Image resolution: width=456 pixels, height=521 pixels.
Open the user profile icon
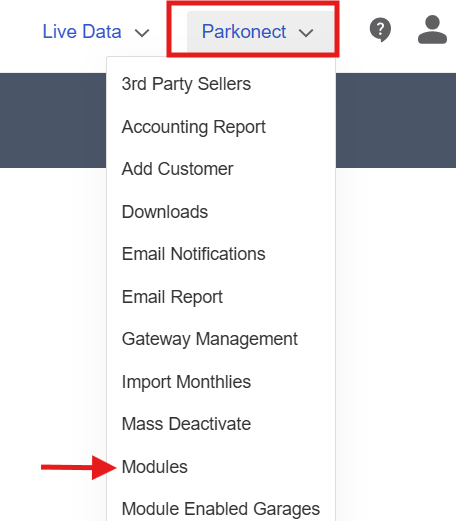[x=432, y=30]
